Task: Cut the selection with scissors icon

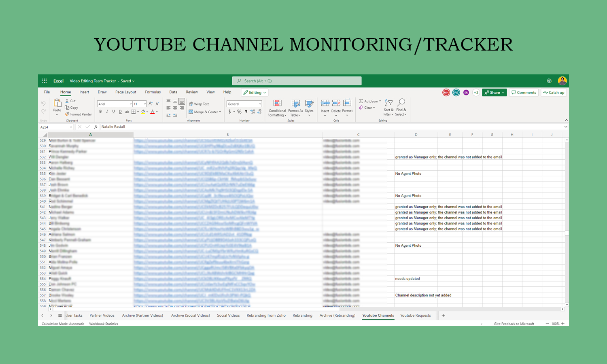Action: pos(70,101)
